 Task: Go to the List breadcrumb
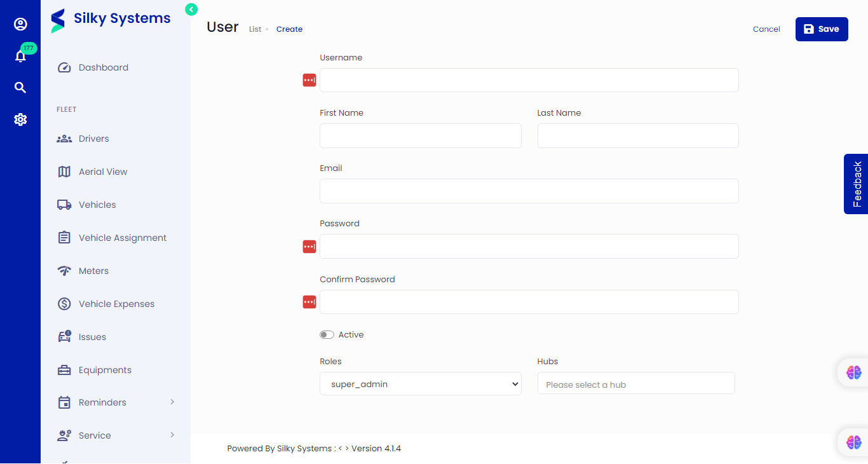click(x=256, y=29)
